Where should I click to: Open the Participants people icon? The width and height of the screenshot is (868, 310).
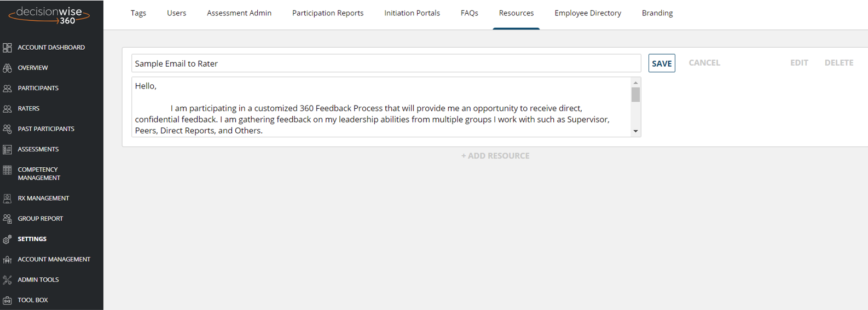7,88
